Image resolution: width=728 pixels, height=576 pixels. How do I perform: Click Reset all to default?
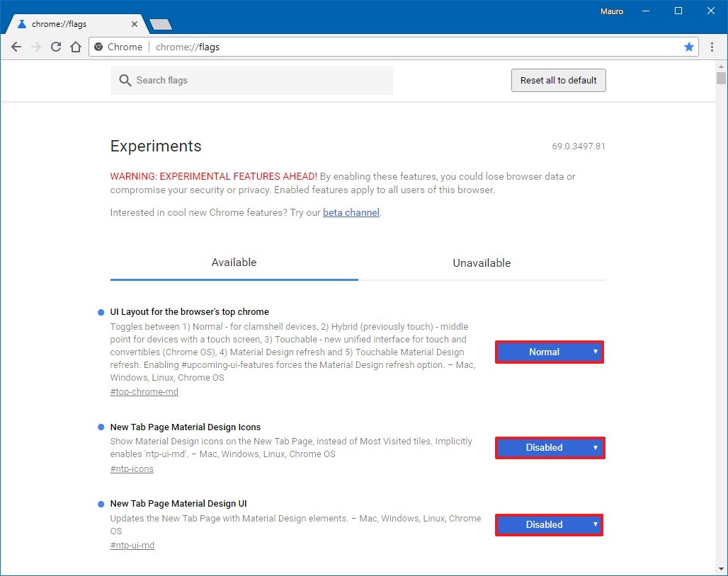click(x=558, y=80)
